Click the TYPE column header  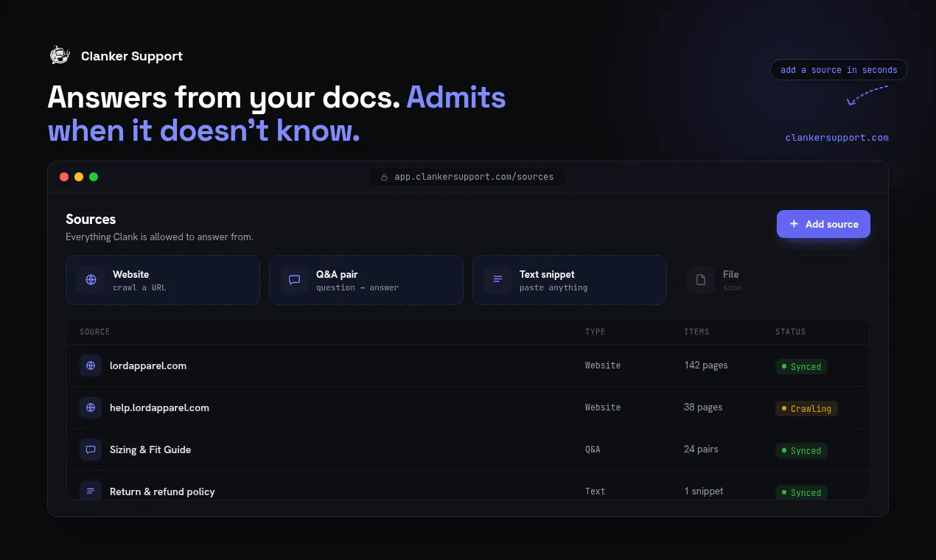tap(595, 332)
